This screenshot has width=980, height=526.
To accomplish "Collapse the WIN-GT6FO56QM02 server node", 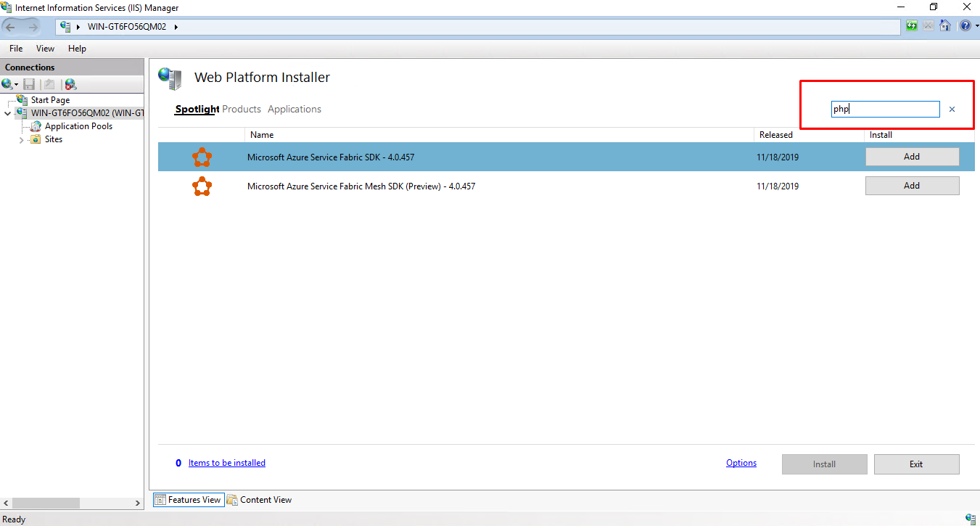I will click(x=7, y=114).
